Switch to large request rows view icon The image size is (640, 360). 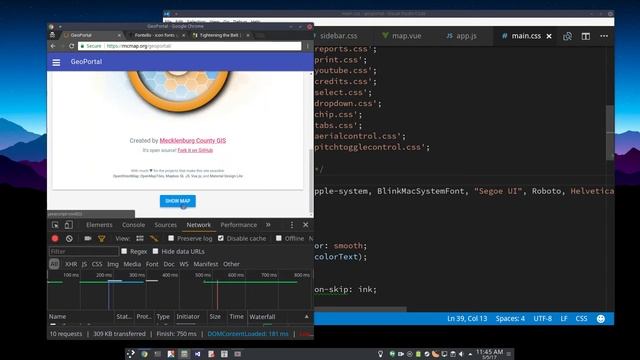[x=140, y=238]
